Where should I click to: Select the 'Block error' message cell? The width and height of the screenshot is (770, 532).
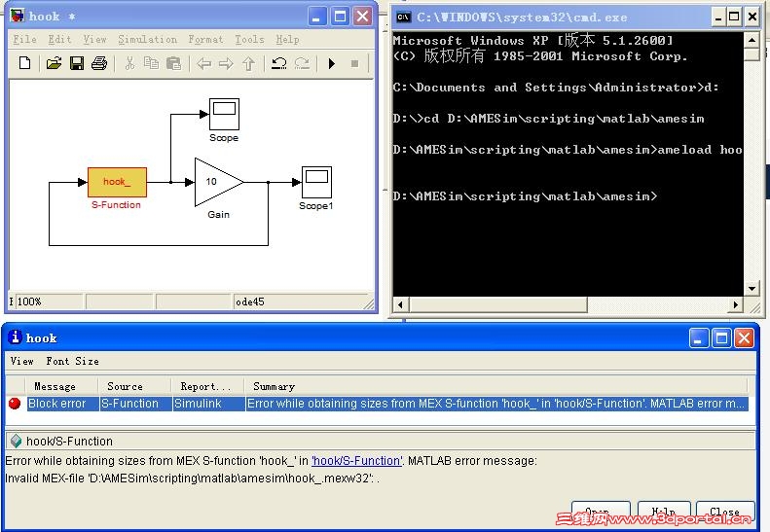tap(62, 404)
